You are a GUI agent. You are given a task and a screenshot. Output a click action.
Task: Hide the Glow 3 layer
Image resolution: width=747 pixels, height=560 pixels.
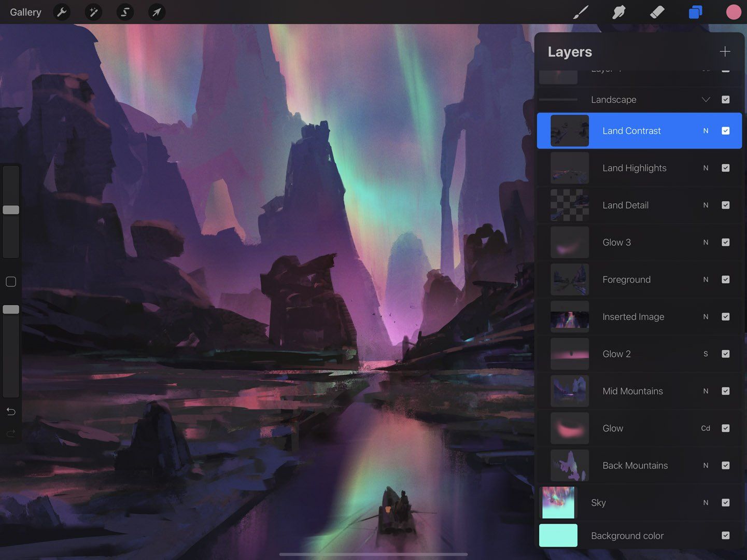(x=725, y=242)
